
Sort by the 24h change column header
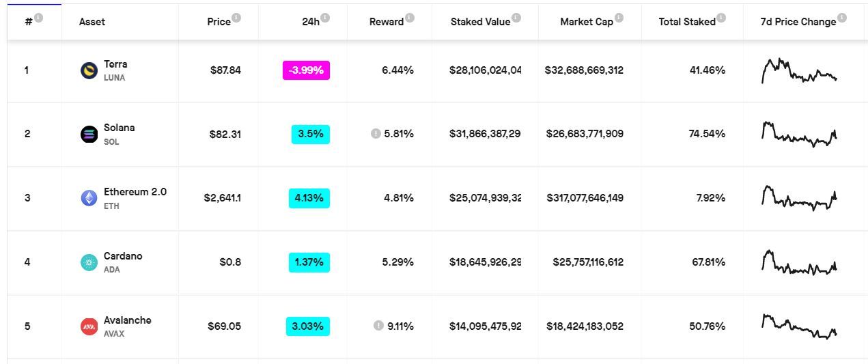tap(311, 22)
